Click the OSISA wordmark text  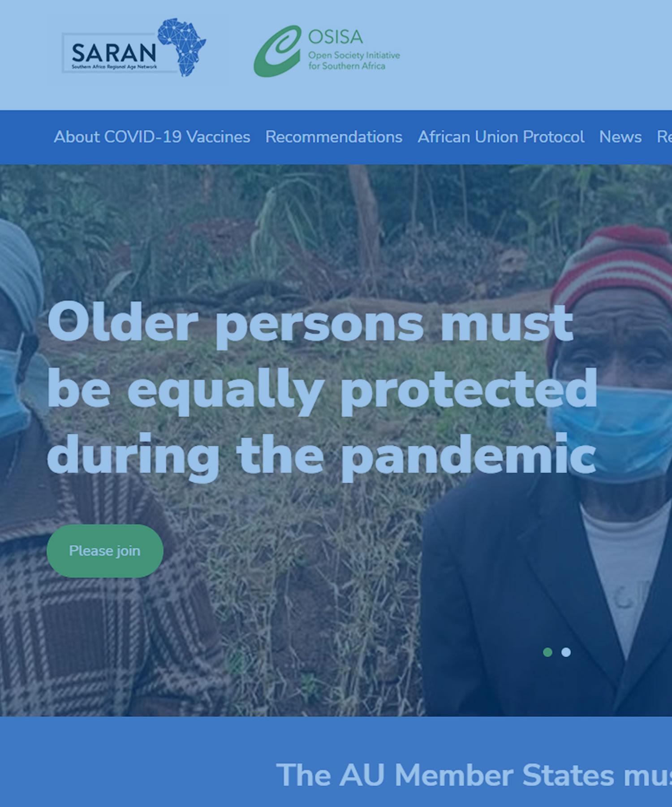coord(336,37)
